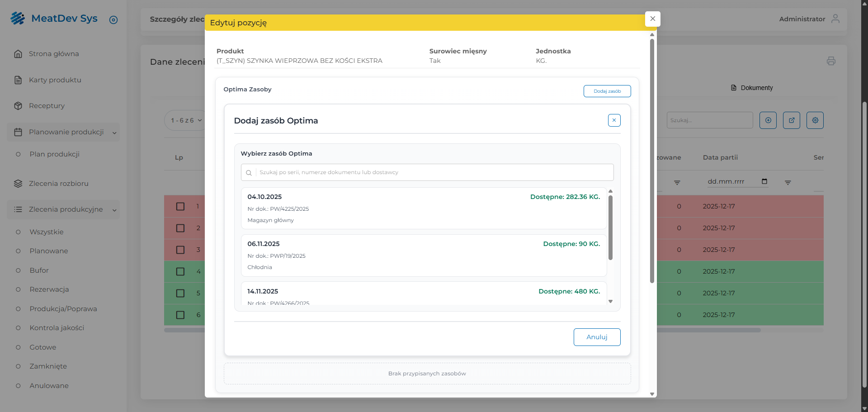The width and height of the screenshot is (868, 412).
Task: Open calendar picker in Data partii filter
Action: coord(764,181)
